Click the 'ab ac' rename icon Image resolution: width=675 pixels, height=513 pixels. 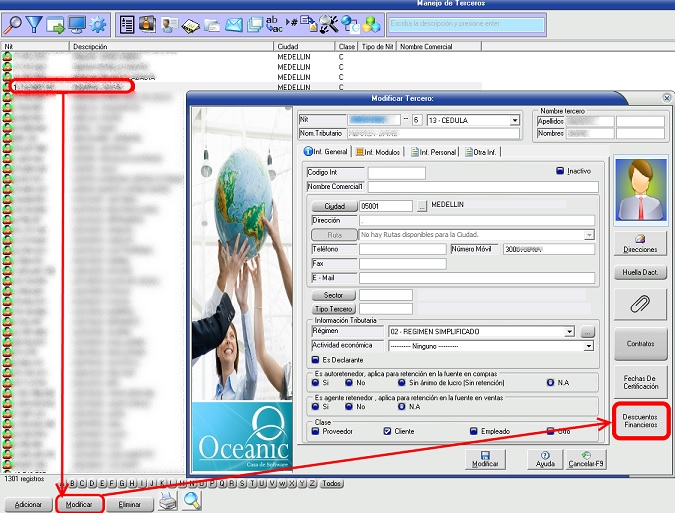(x=274, y=23)
